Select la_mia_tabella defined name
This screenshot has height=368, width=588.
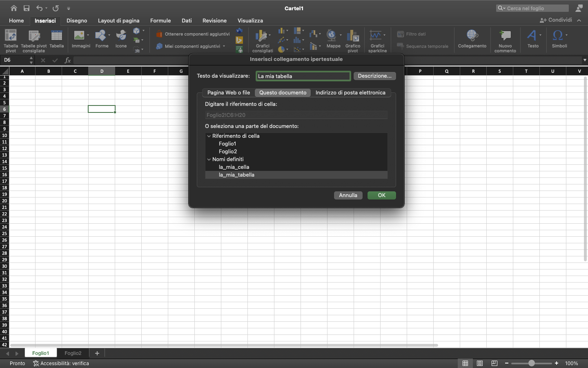[x=236, y=175]
